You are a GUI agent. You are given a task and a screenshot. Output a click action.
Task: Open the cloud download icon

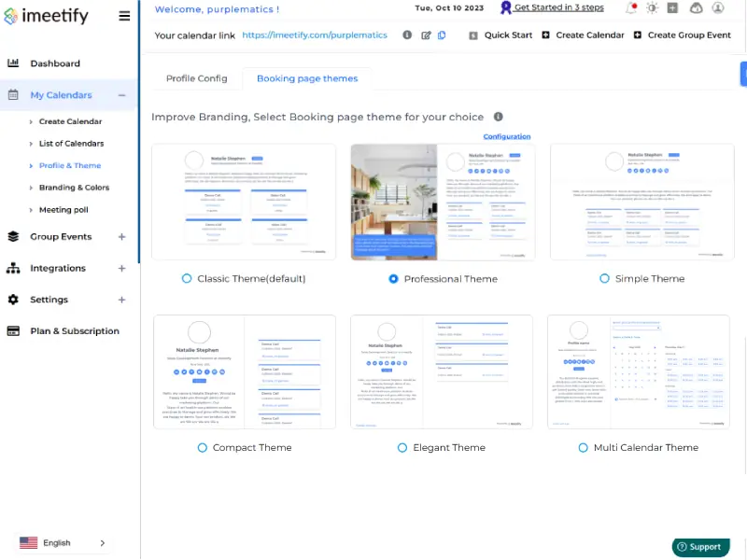pos(696,7)
